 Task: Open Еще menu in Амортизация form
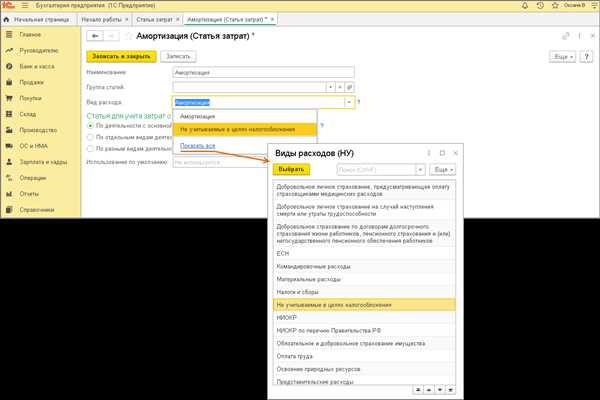click(x=562, y=57)
